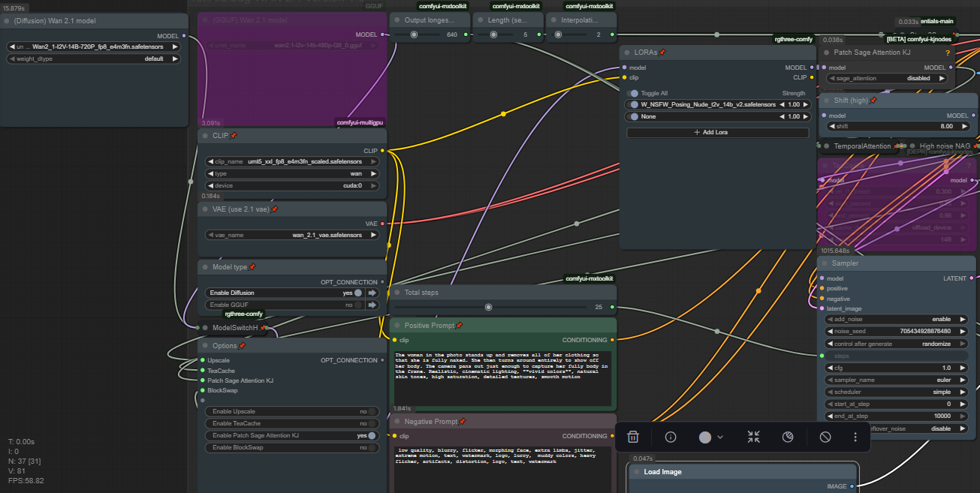The height and width of the screenshot is (493, 980).
Task: Toggle Enable GGUF no switch
Action: click(x=358, y=305)
